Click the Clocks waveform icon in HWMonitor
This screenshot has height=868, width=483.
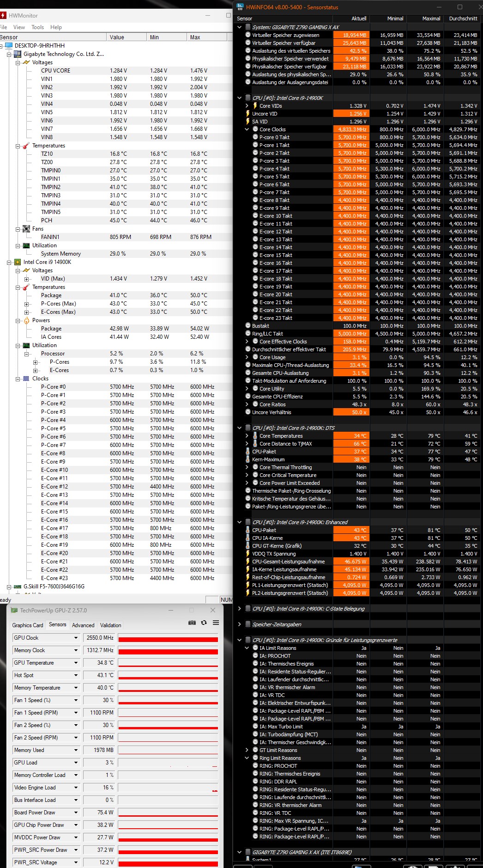click(x=26, y=379)
